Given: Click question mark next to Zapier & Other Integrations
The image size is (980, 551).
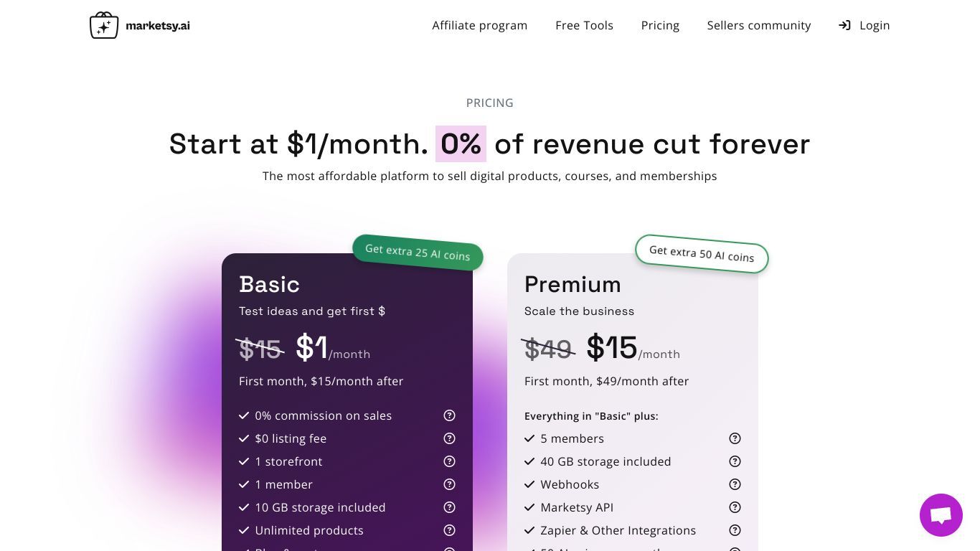Looking at the screenshot, I should pyautogui.click(x=735, y=530).
